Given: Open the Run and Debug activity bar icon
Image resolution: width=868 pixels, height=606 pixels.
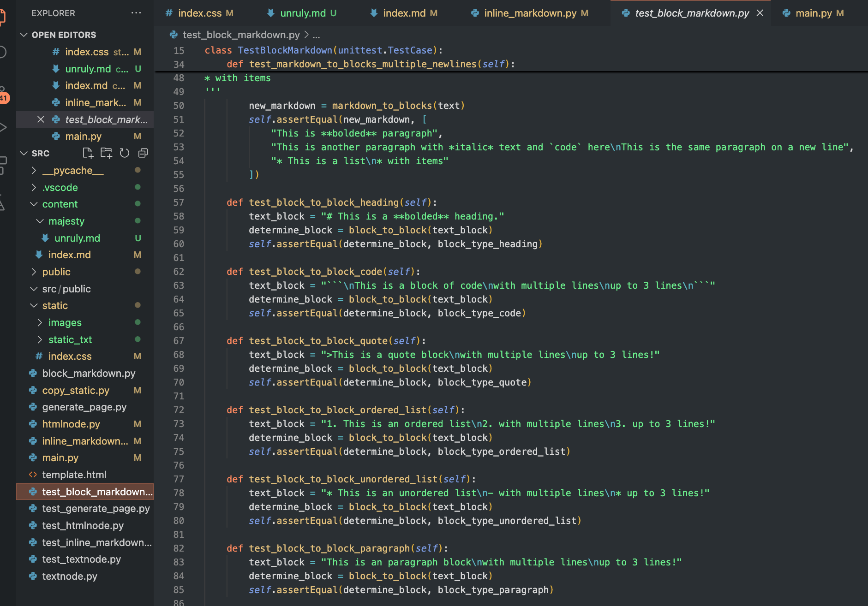Looking at the screenshot, I should pos(3,128).
